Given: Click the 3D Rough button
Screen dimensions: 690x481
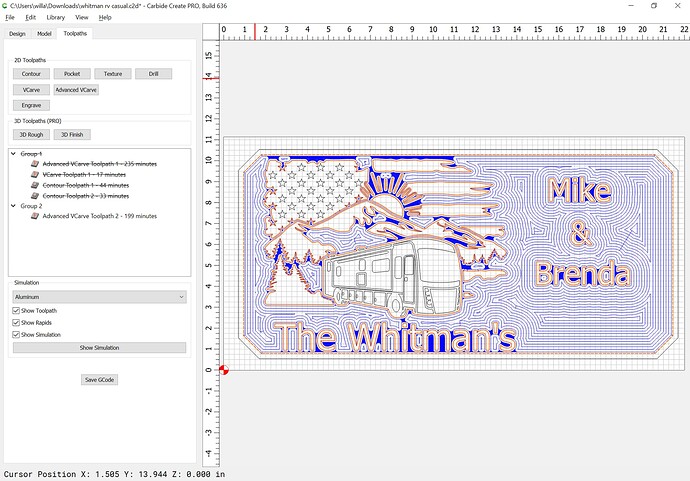Looking at the screenshot, I should 31,135.
